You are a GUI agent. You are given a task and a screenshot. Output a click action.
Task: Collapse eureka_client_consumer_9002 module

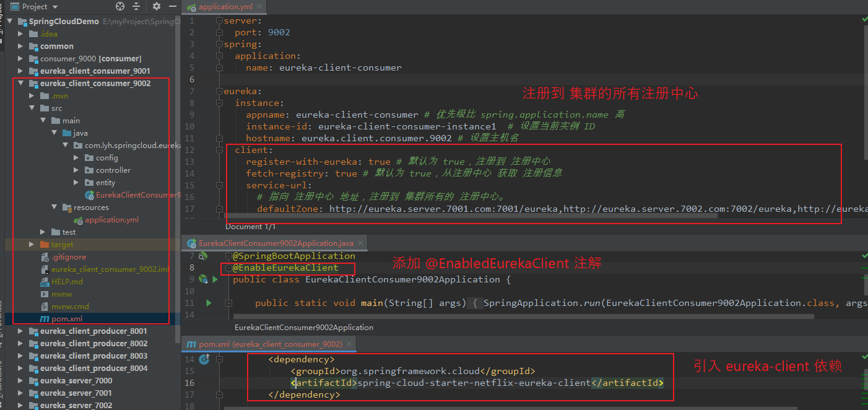click(x=20, y=84)
